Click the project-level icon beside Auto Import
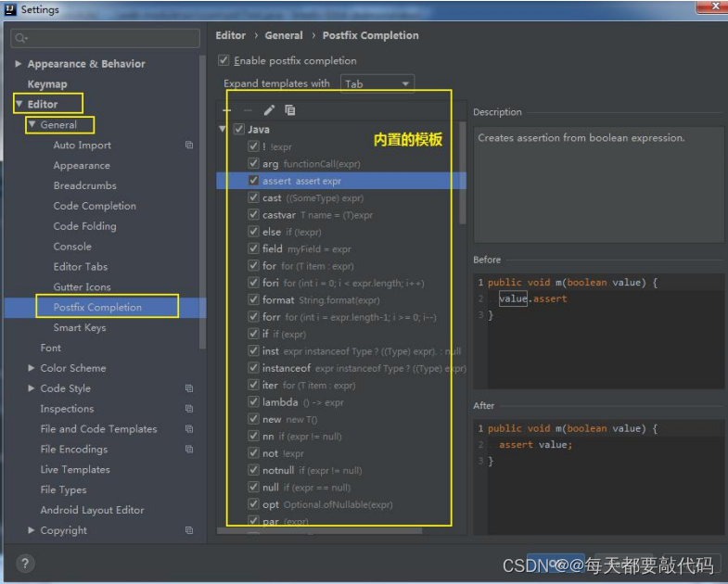Screen dimensions: 728x584 pos(189,145)
